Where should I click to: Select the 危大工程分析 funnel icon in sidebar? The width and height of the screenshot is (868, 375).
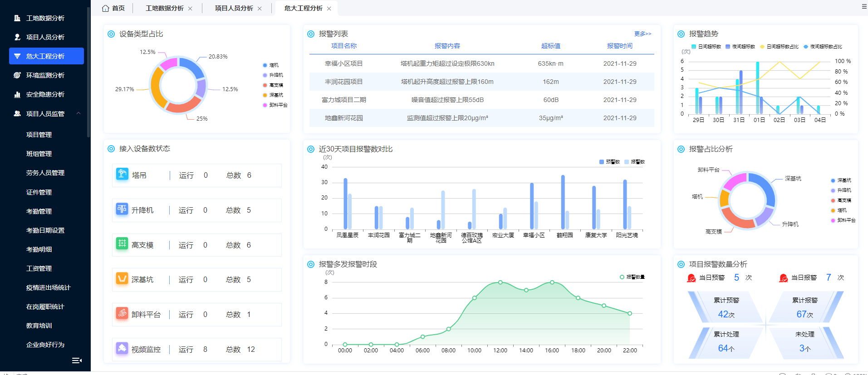[x=17, y=56]
